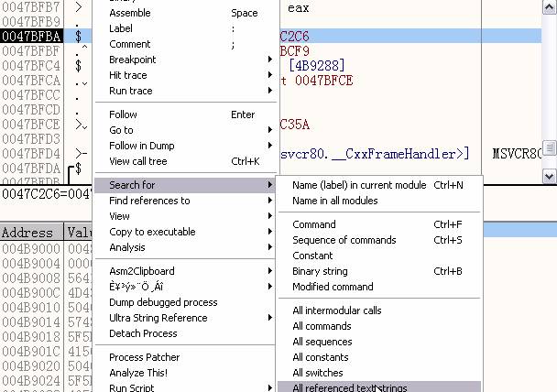Click the CxxFrameHandler operand text
The height and width of the screenshot is (392, 557).
pyautogui.click(x=375, y=154)
